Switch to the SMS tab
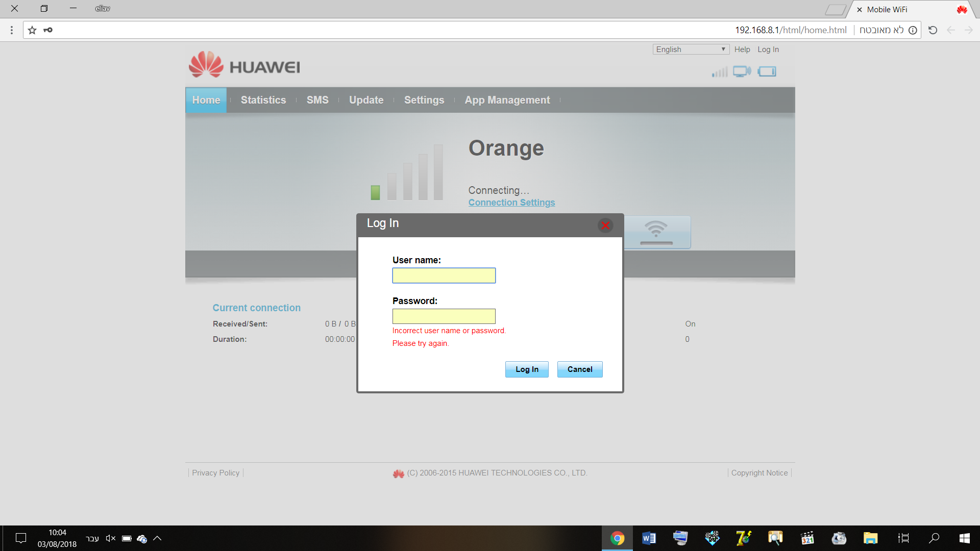This screenshot has width=980, height=551. [x=317, y=100]
